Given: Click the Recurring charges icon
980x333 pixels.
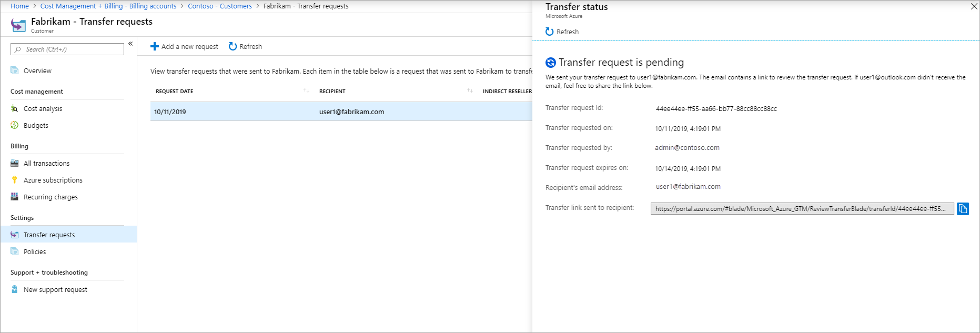Looking at the screenshot, I should (x=14, y=197).
